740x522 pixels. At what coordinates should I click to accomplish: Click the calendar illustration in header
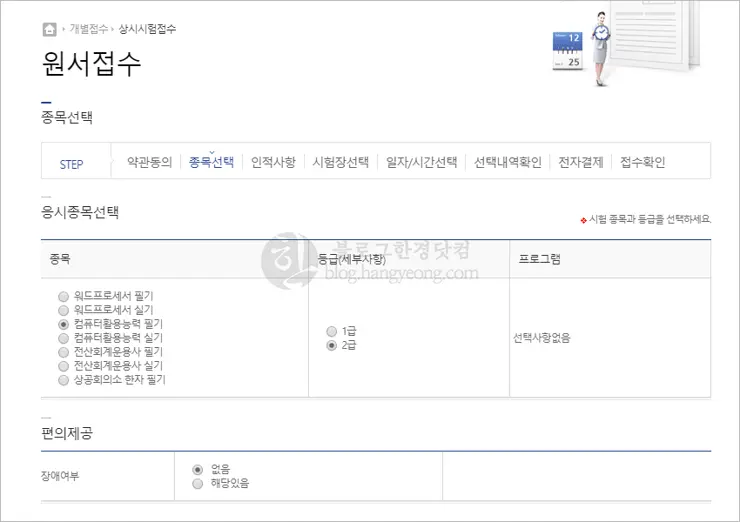point(568,51)
